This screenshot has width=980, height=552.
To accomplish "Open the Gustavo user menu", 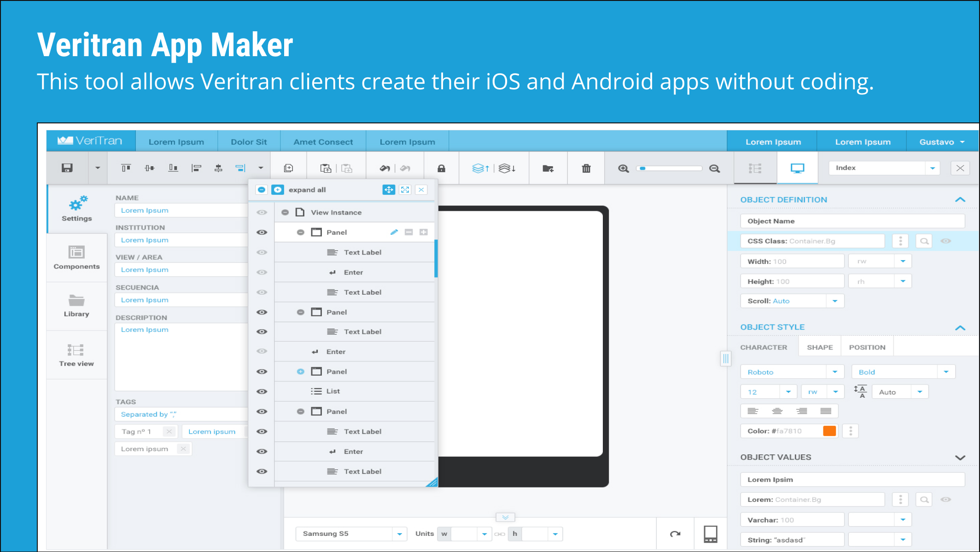I will (x=942, y=142).
